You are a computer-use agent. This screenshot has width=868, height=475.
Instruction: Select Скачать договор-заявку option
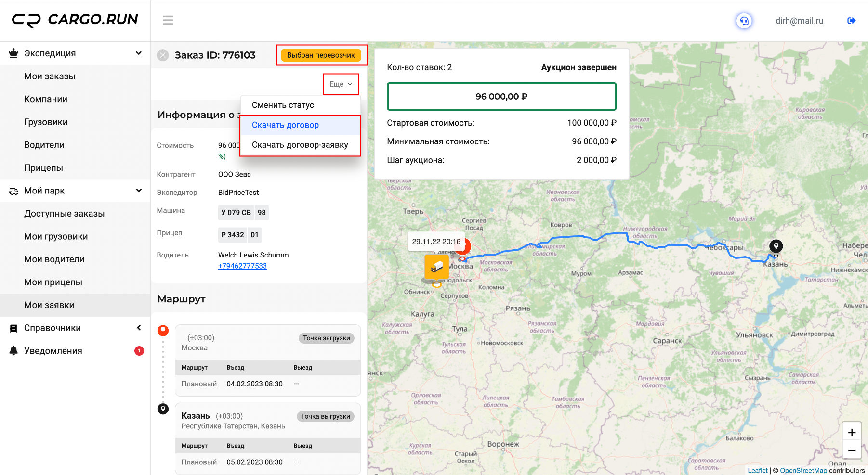click(x=300, y=145)
